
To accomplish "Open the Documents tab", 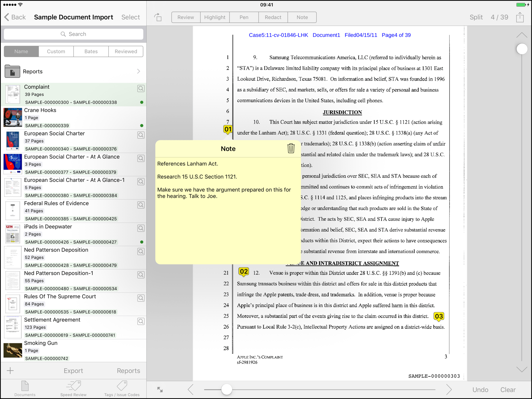I will coord(25,388).
